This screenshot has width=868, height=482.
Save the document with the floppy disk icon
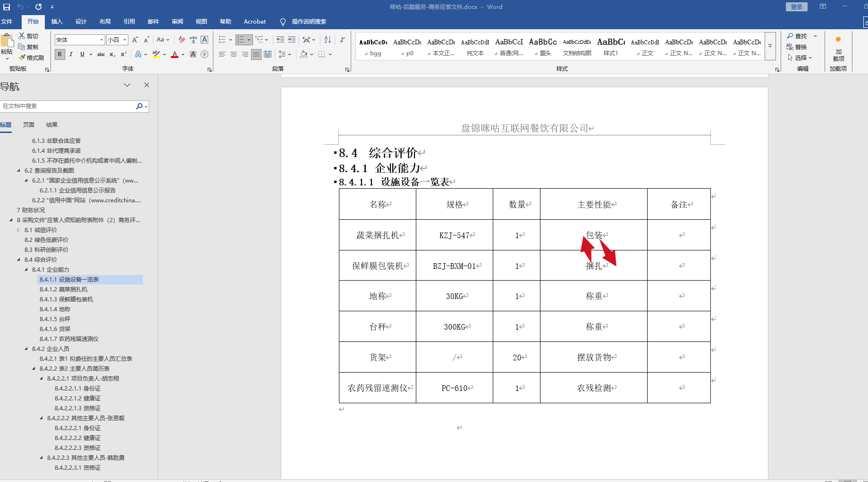[7, 7]
